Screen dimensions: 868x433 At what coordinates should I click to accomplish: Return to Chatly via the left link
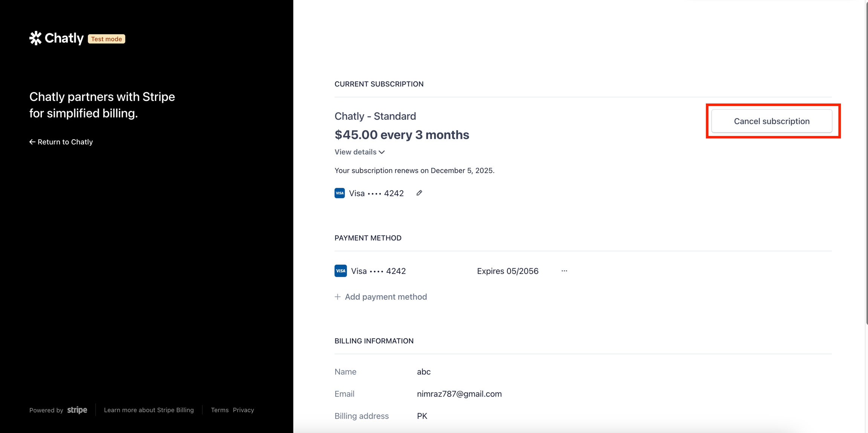(65, 142)
